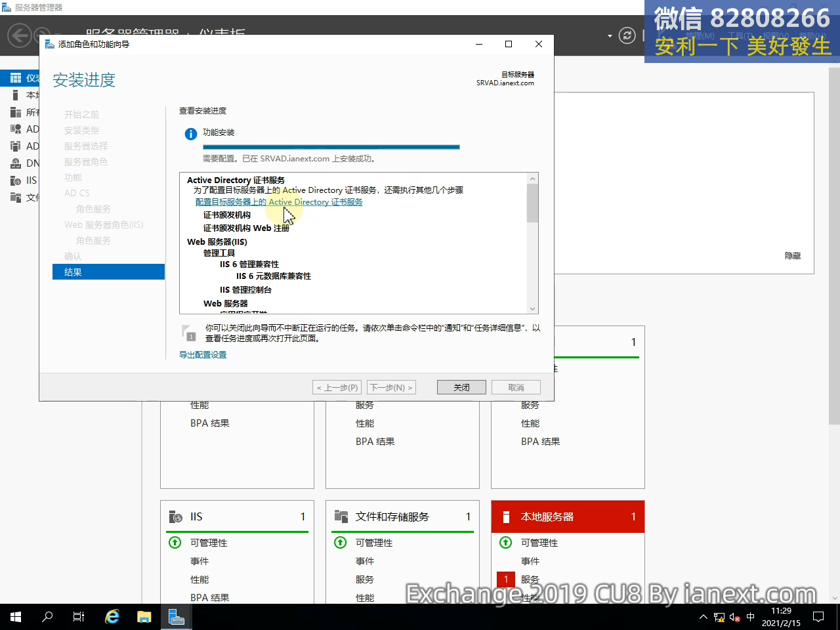This screenshot has width=840, height=630.
Task: Open the AD CS certificate icon in sidebar
Action: [x=16, y=129]
